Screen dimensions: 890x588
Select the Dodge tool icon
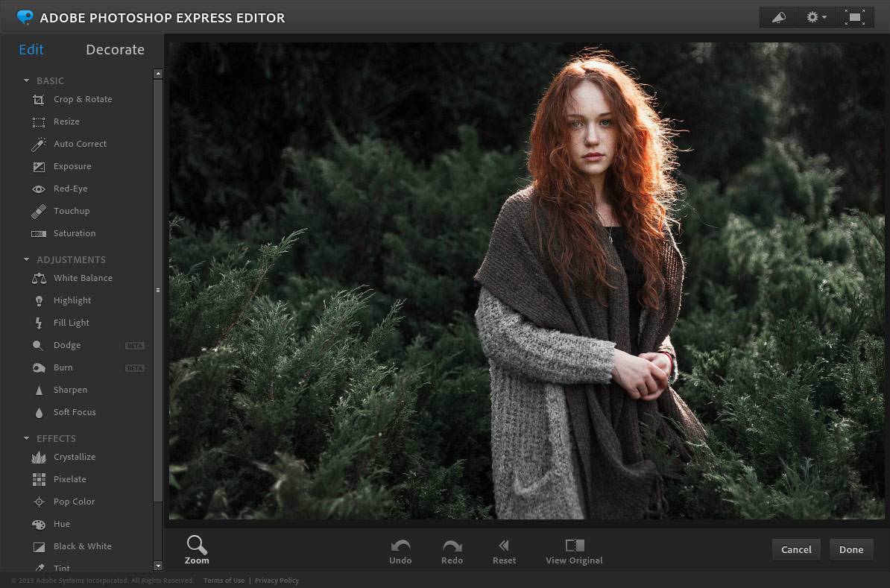tap(37, 346)
